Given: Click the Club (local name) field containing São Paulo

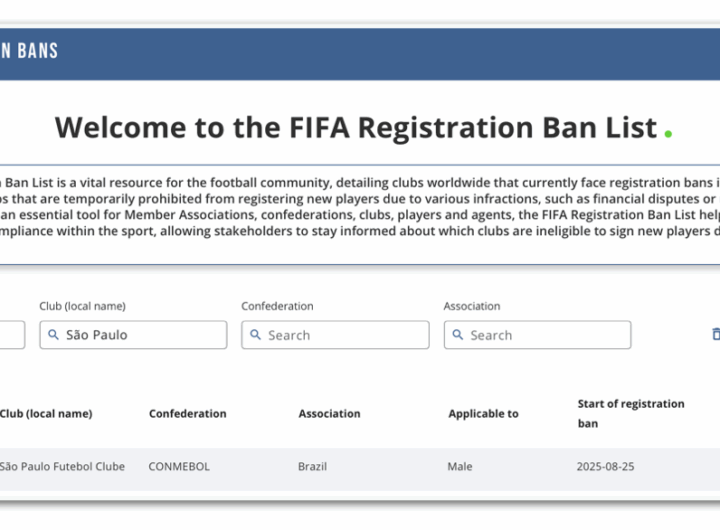Looking at the screenshot, I should pyautogui.click(x=140, y=335).
